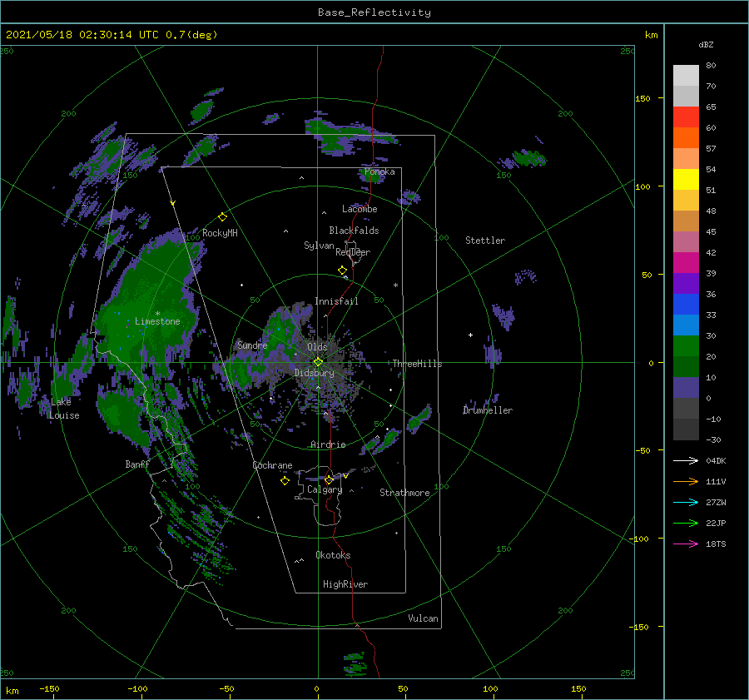749x700 pixels.
Task: Click the Sundre town label
Action: click(252, 345)
